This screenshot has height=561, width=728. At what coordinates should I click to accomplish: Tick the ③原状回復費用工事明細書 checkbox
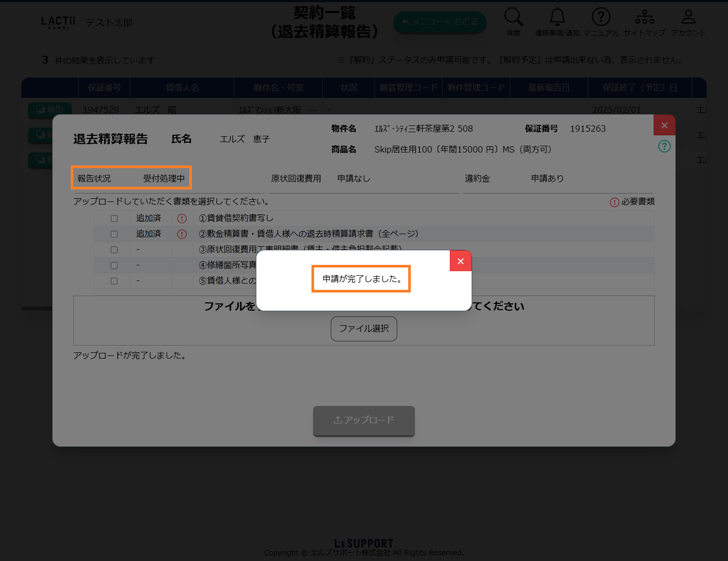coord(114,250)
